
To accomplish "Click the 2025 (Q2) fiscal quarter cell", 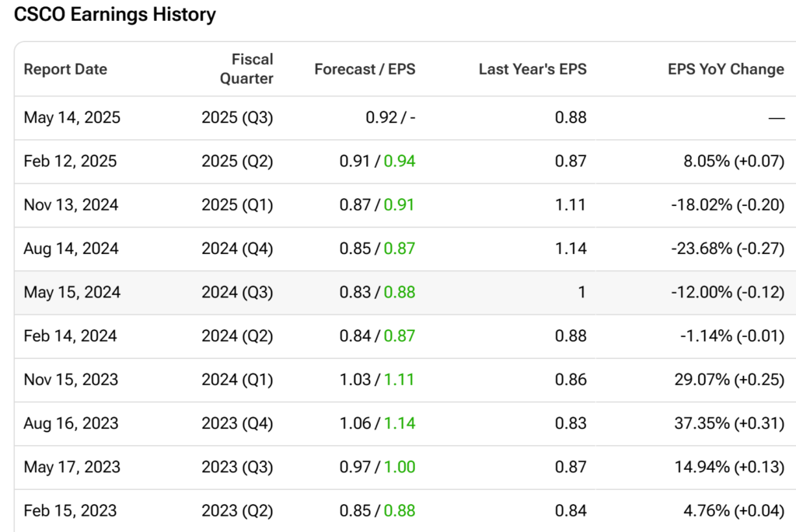I will (x=237, y=162).
